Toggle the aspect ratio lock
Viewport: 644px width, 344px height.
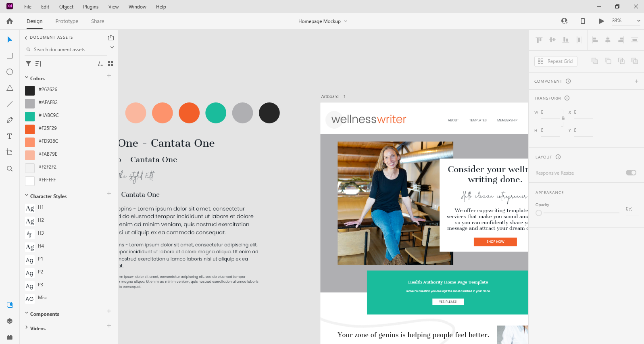pos(563,118)
